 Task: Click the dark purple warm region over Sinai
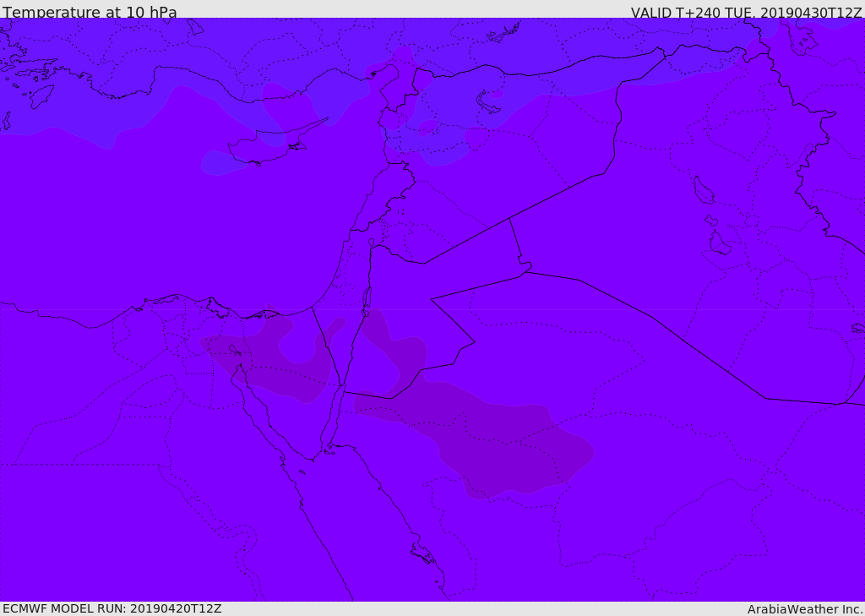(x=273, y=356)
